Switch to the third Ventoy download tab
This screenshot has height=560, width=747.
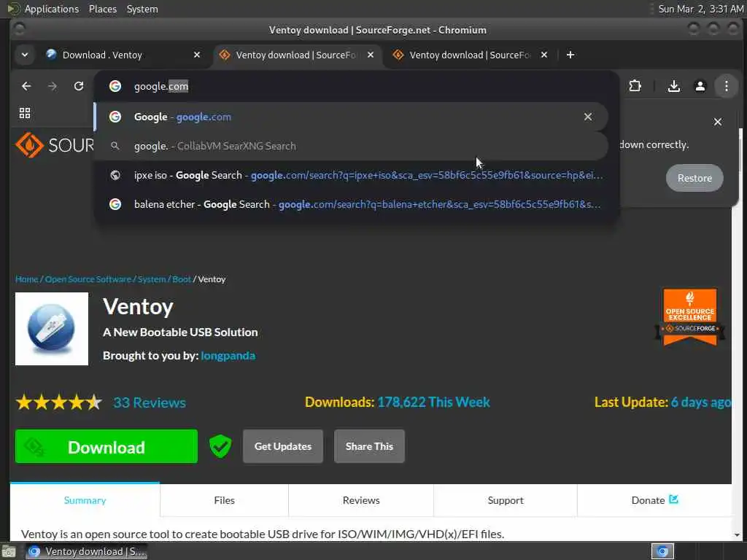(469, 55)
